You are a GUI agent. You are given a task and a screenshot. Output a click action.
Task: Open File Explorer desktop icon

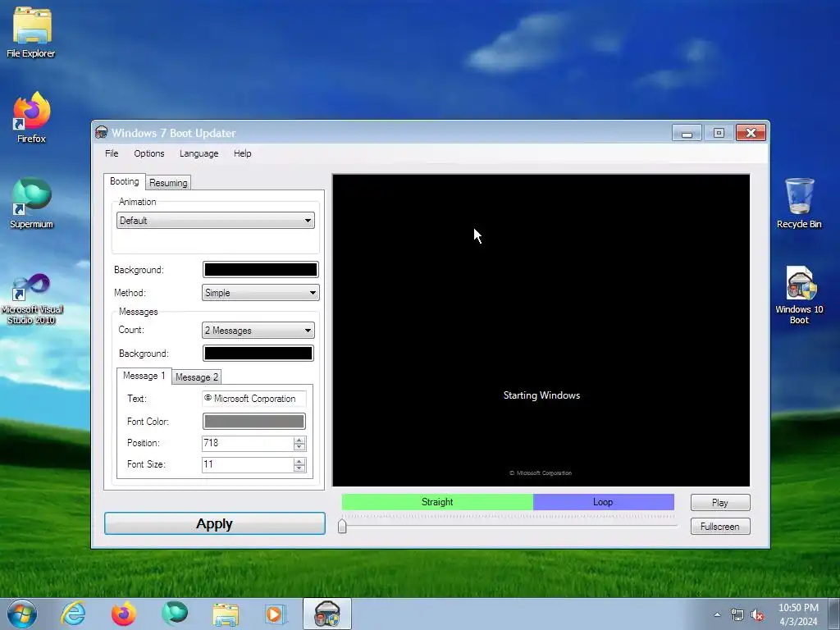32,32
